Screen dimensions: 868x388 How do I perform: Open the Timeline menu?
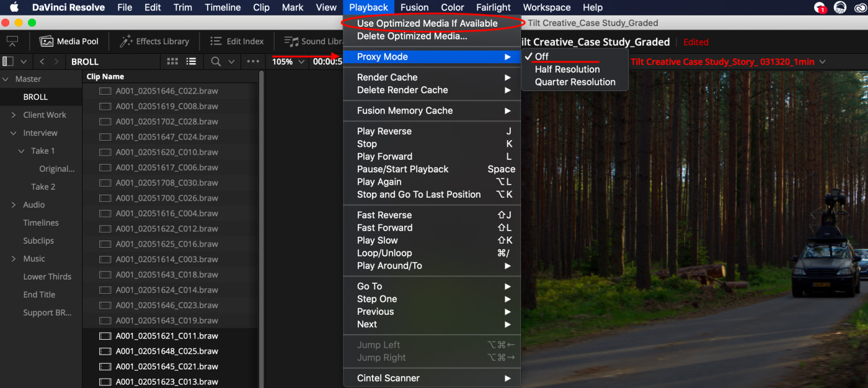point(223,7)
